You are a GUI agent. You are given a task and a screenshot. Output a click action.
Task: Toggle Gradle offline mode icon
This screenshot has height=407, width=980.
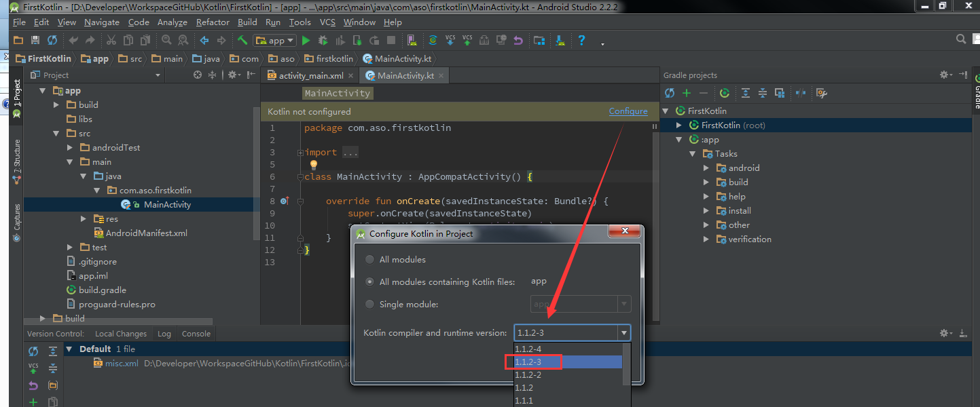(x=801, y=93)
